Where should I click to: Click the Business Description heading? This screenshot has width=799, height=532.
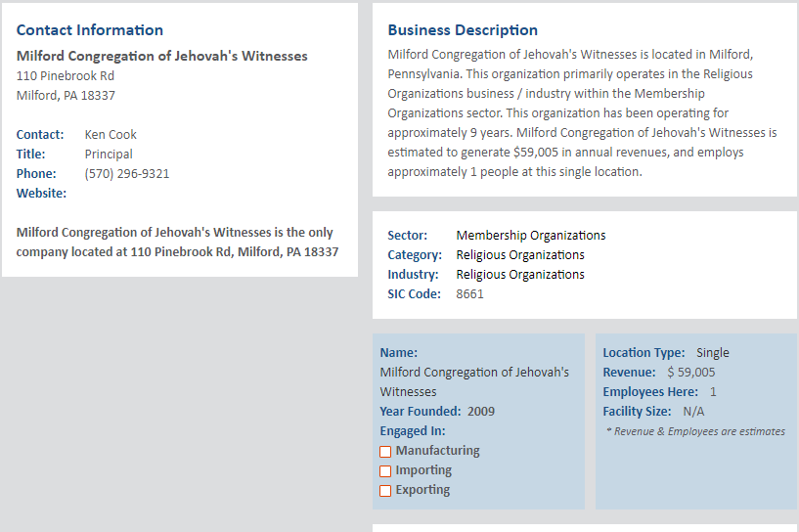tap(463, 30)
